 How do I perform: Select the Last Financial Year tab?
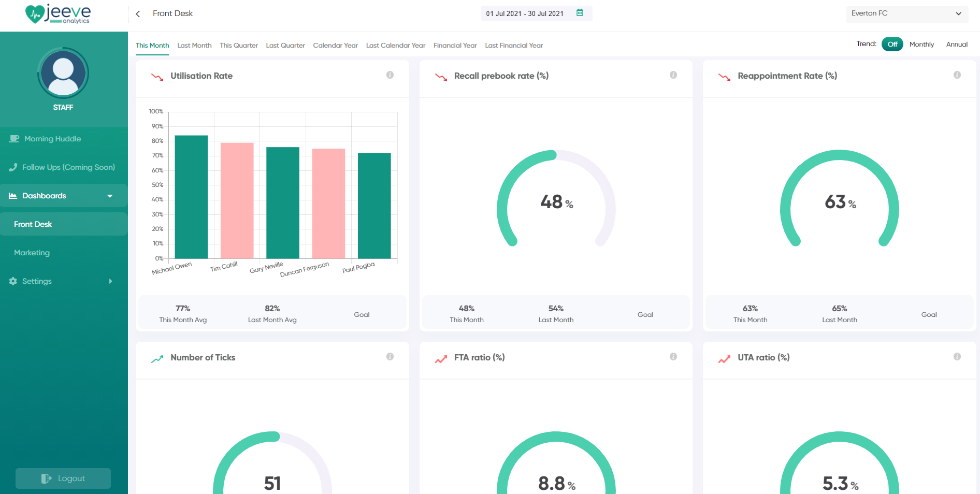coord(514,46)
